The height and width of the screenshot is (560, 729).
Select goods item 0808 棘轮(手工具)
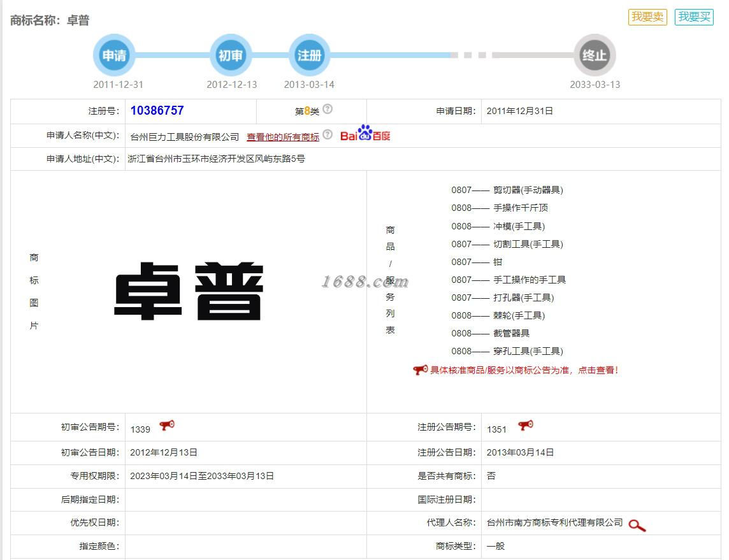[498, 315]
